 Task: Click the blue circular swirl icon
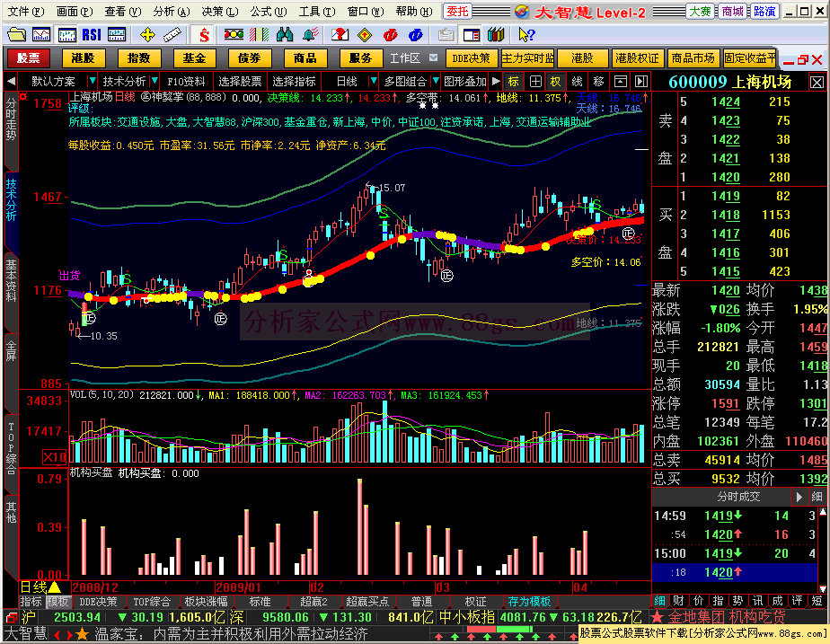(416, 35)
